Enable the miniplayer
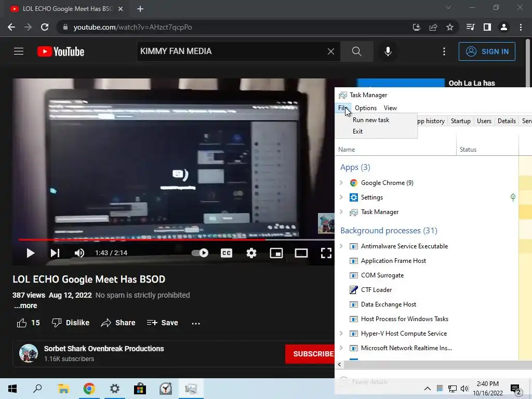 [x=276, y=253]
